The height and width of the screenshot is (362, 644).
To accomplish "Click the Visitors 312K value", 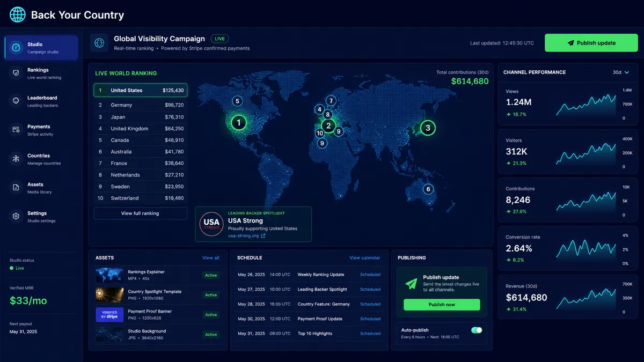I will [x=516, y=151].
